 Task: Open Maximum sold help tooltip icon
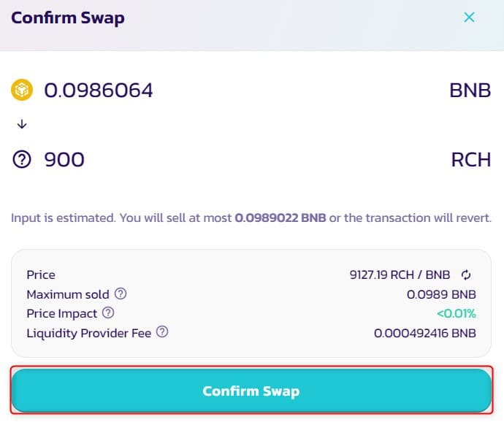121,294
